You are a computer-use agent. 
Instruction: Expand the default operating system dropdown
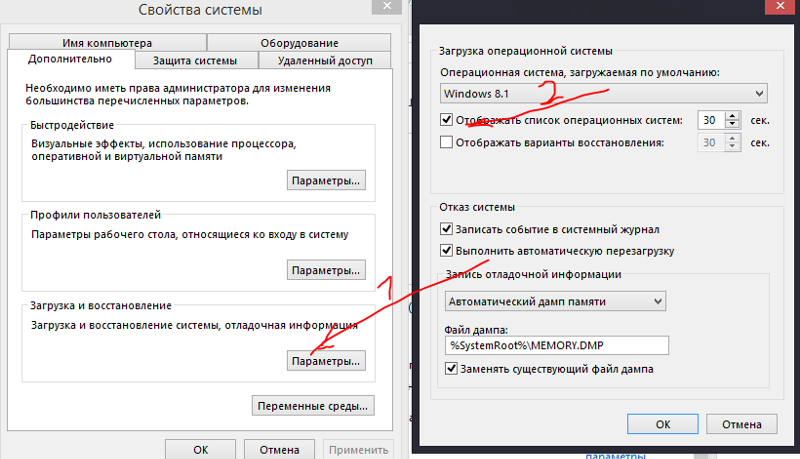pos(604,94)
